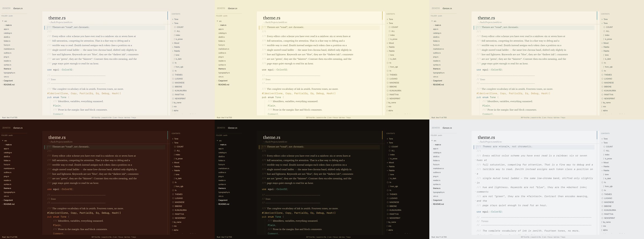Click circle icon beside THEMES in top-middle yellow window
This screenshot has height=239, width=644.
click(x=388, y=75)
